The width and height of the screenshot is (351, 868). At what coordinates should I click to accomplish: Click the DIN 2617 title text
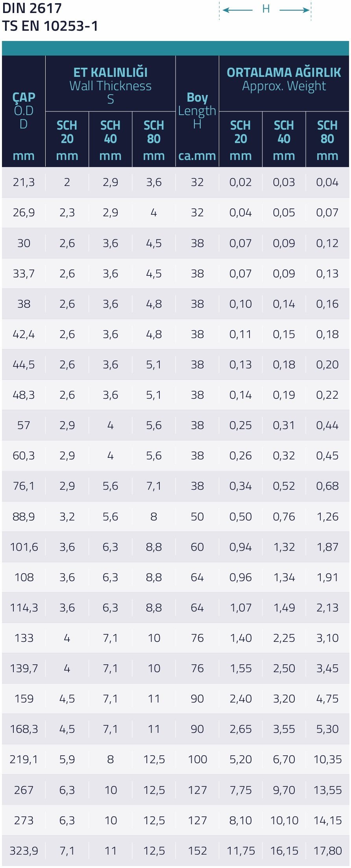tap(32, 8)
